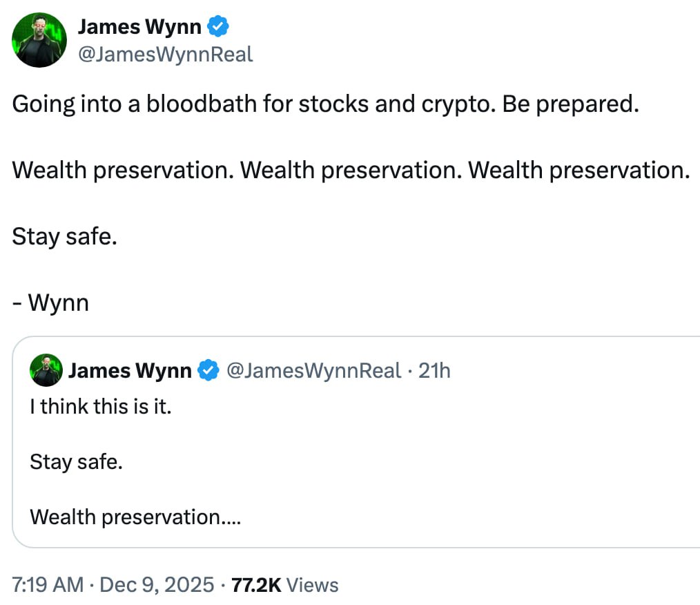
Task: Click the small avatar in the quoted tweet
Action: coord(46,371)
